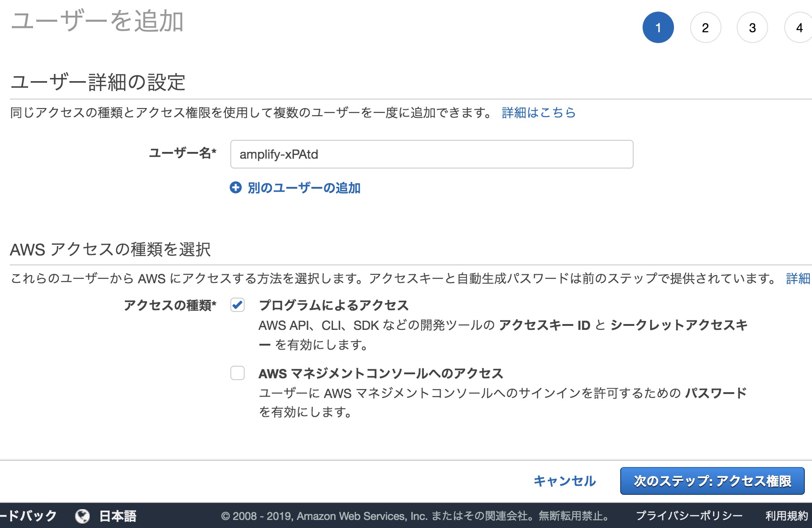Click the ユーザー詳細の設定 heading
This screenshot has height=528, width=812.
pyautogui.click(x=98, y=82)
